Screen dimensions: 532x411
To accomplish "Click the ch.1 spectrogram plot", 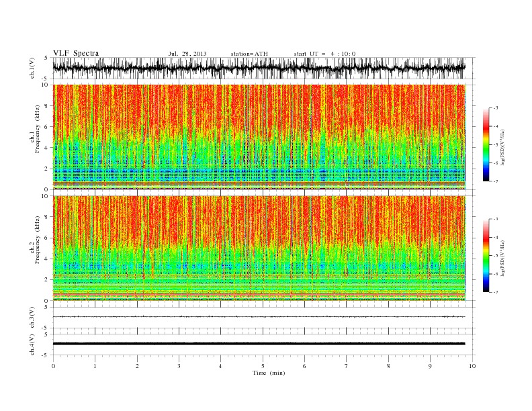I will (259, 137).
